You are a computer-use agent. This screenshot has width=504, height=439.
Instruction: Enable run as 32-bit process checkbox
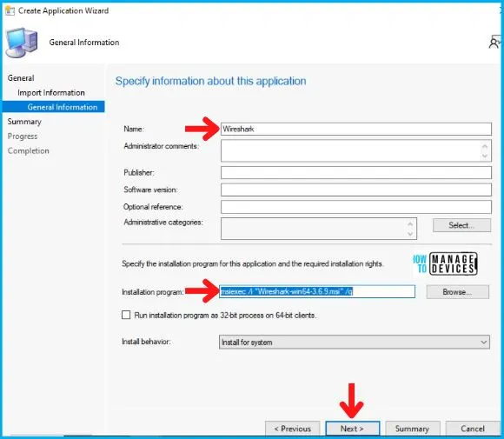point(126,315)
